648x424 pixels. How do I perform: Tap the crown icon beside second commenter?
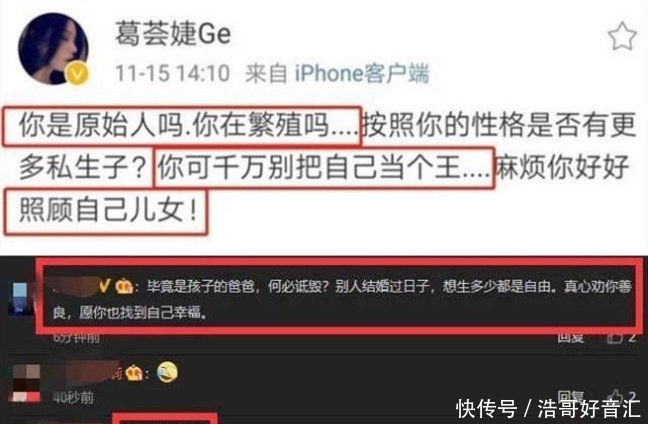[x=135, y=374]
